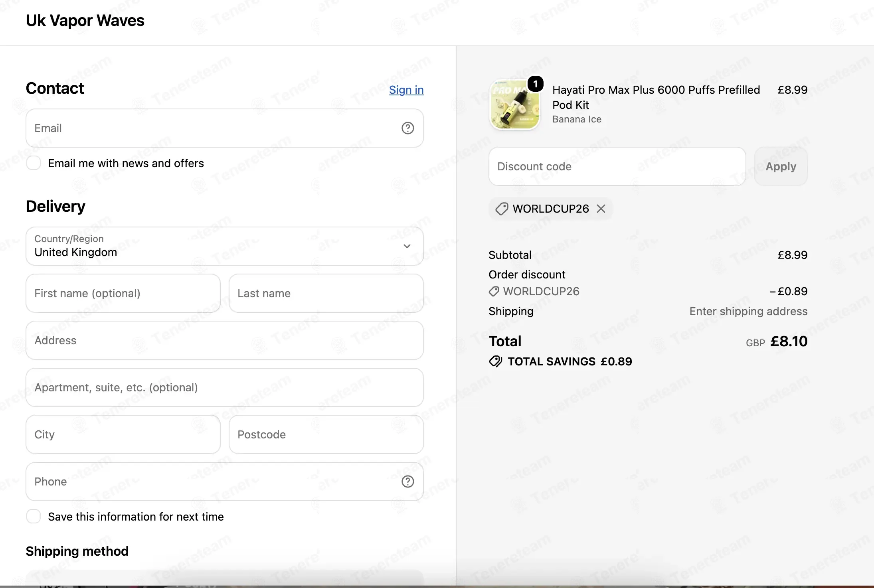874x588 pixels.
Task: Click the Country/Region chevron arrow
Action: tap(407, 246)
